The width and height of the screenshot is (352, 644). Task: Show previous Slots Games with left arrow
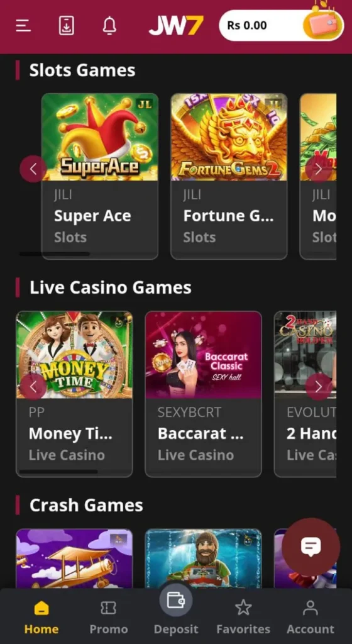pos(33,169)
